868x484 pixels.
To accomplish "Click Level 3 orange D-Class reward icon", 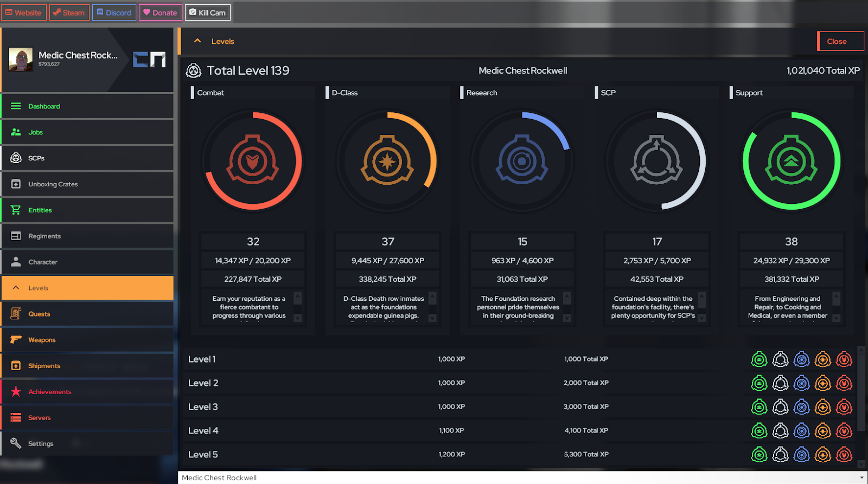I will 823,407.
